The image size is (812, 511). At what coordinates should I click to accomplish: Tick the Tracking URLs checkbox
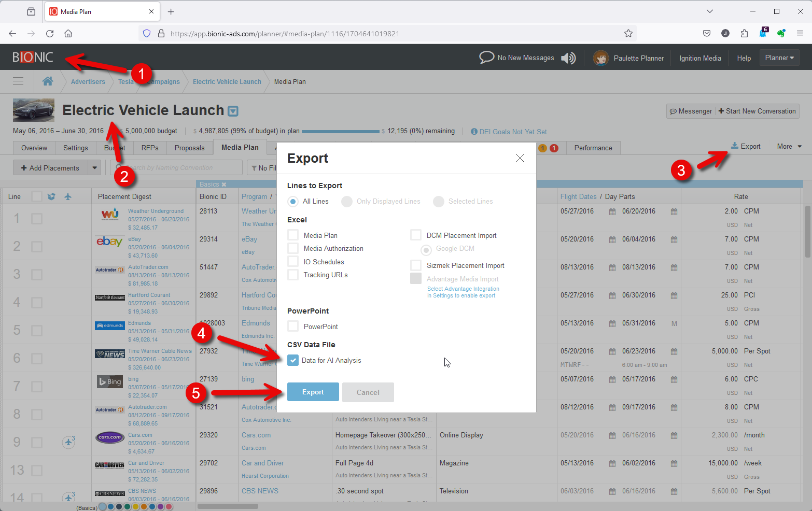[x=293, y=275]
